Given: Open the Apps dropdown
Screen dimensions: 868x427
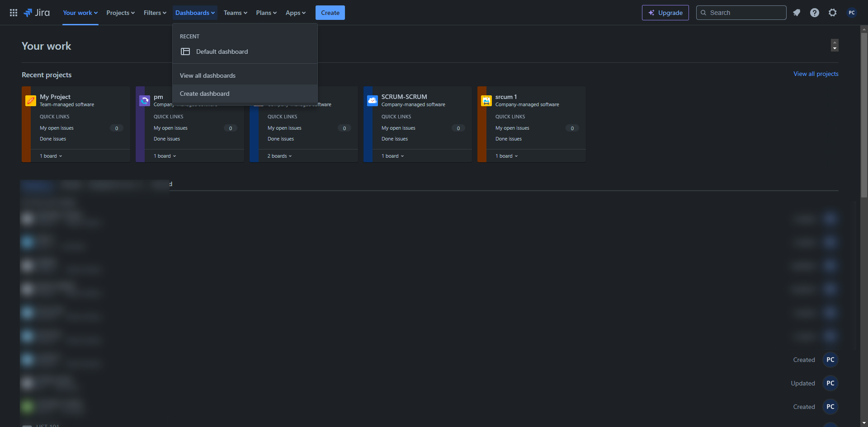Looking at the screenshot, I should click(296, 13).
